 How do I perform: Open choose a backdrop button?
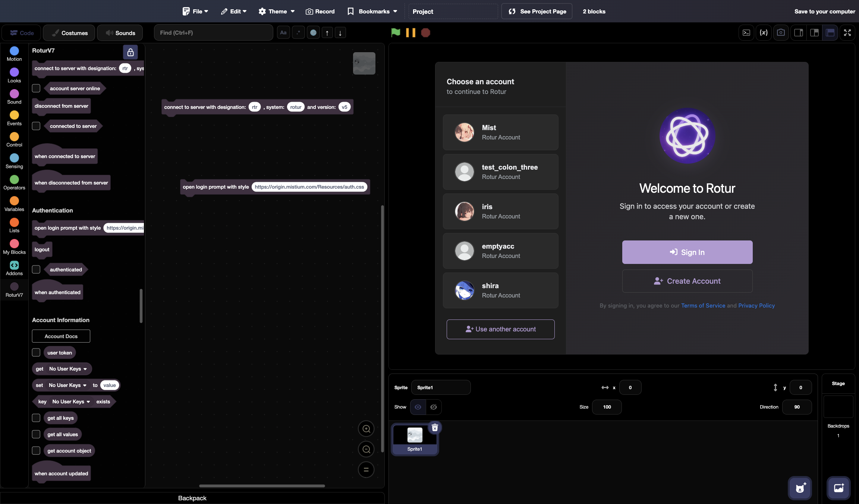pyautogui.click(x=838, y=488)
